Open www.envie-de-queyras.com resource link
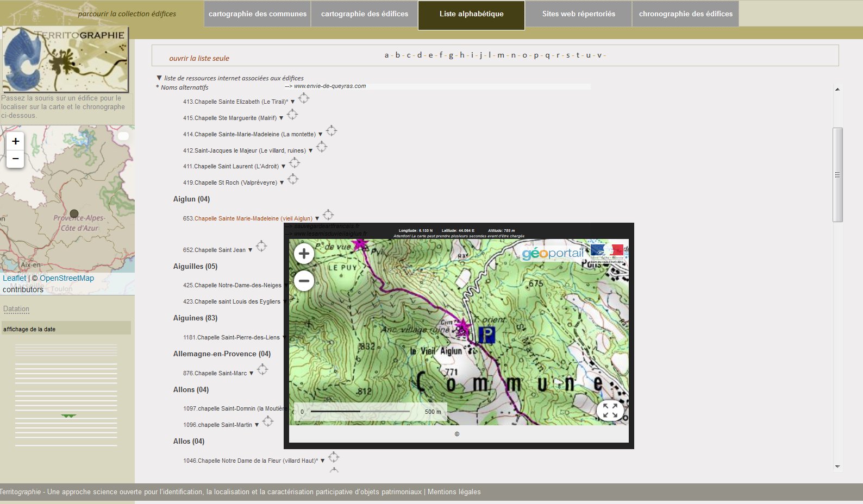The image size is (863, 504). point(330,86)
